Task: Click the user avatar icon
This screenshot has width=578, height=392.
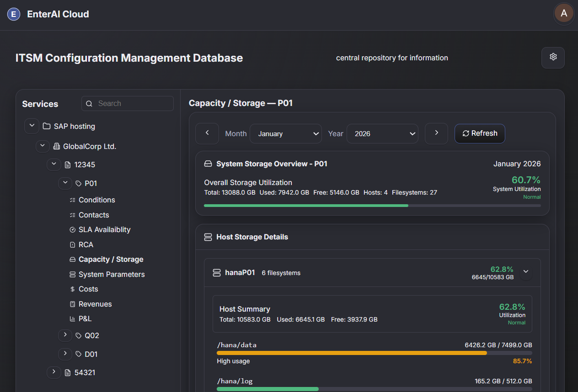Action: 563,14
